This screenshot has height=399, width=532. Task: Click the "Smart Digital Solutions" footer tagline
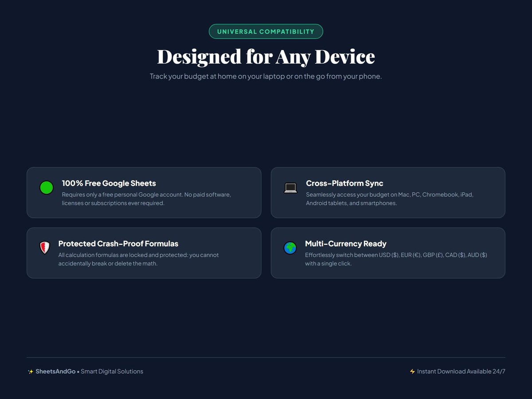[112, 372]
